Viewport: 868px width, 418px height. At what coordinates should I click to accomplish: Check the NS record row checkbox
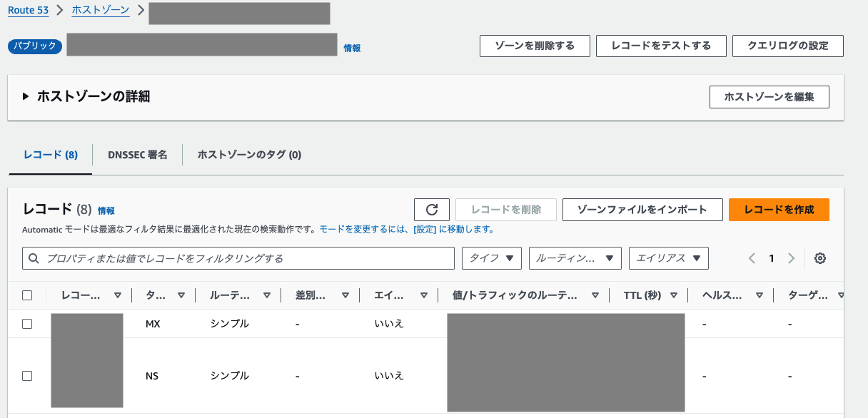click(27, 376)
